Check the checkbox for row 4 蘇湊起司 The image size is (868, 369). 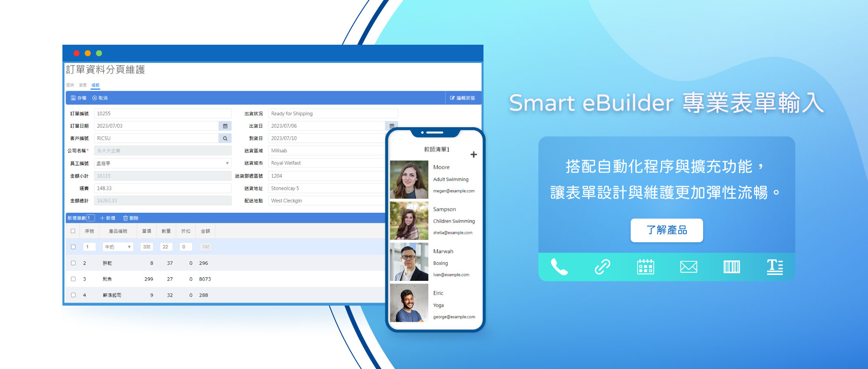[x=73, y=295]
